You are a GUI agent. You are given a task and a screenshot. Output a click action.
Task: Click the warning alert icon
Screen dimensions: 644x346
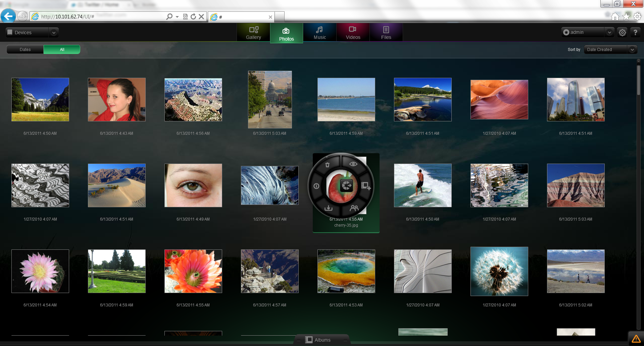pyautogui.click(x=636, y=339)
